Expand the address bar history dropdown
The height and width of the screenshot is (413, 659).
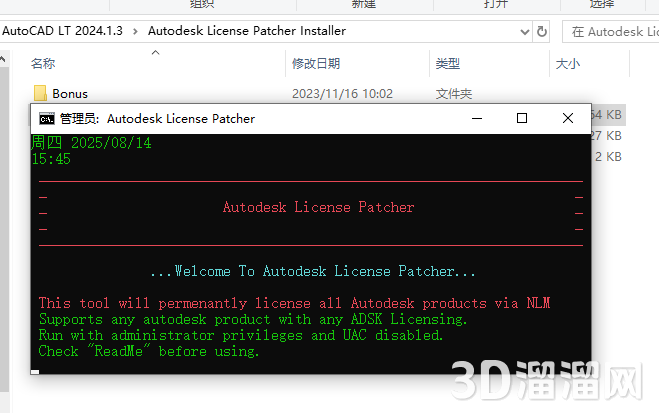tap(525, 32)
